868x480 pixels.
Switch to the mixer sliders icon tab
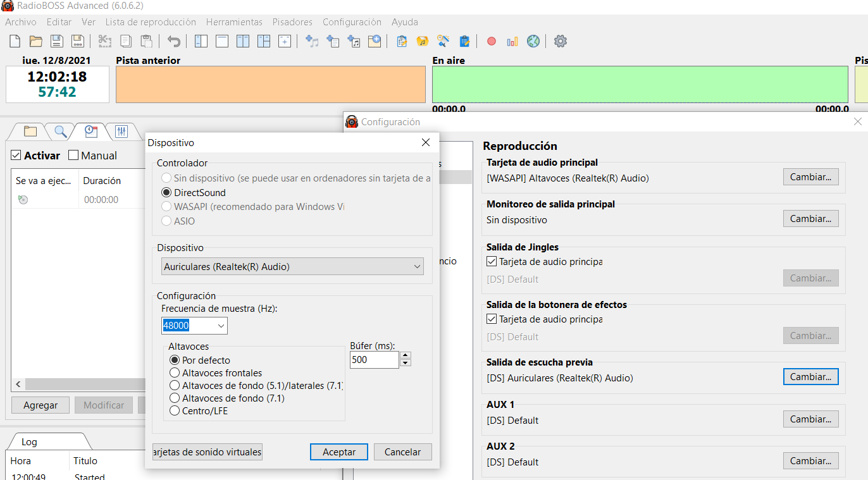click(x=121, y=132)
